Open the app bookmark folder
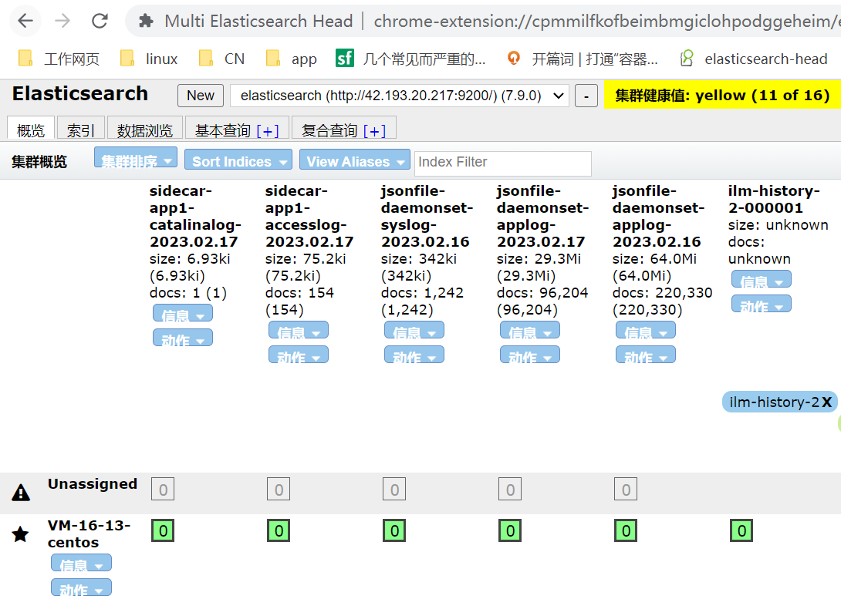Image resolution: width=841 pixels, height=616 pixels. point(291,59)
